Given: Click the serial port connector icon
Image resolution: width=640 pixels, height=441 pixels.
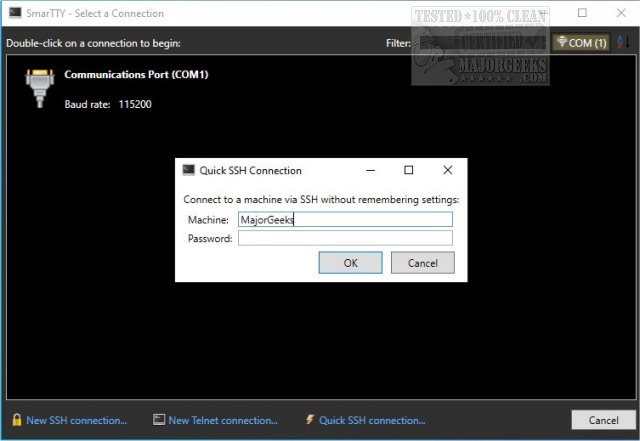Looking at the screenshot, I should (x=40, y=88).
